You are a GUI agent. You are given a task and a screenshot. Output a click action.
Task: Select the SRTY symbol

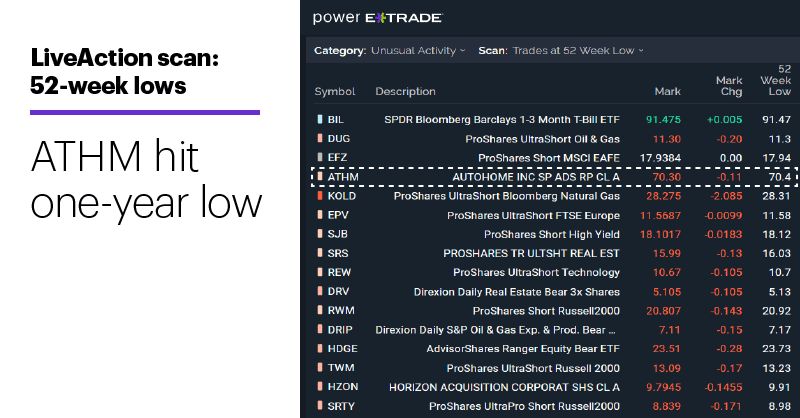pyautogui.click(x=341, y=406)
